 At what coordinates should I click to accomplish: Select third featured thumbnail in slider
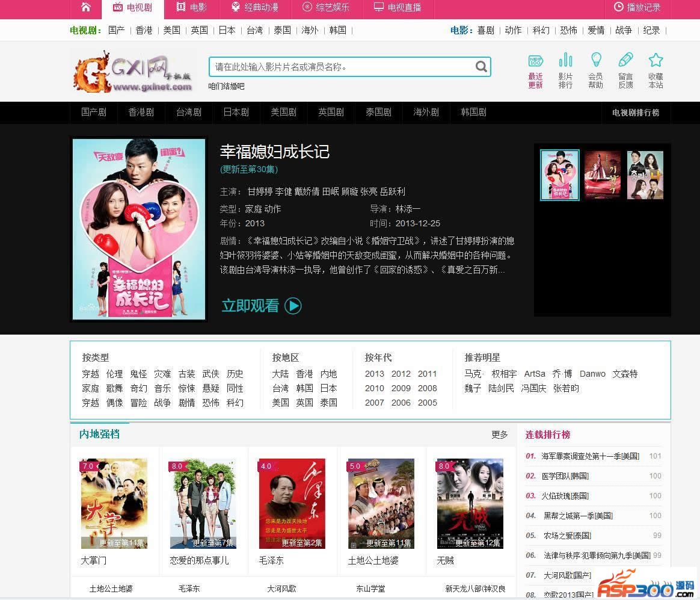pos(645,175)
